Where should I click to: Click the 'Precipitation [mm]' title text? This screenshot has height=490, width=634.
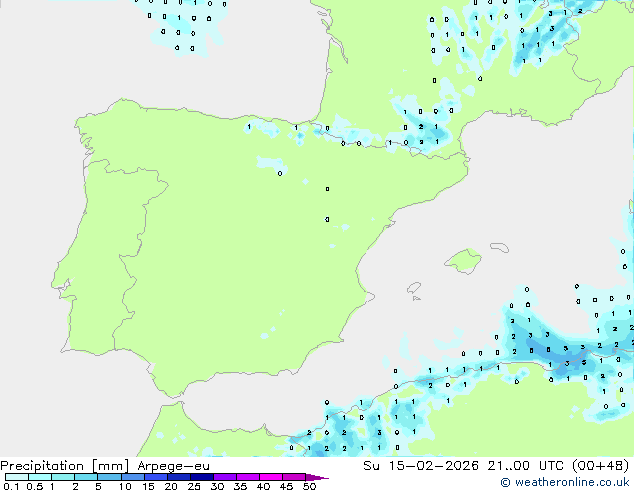(65, 466)
